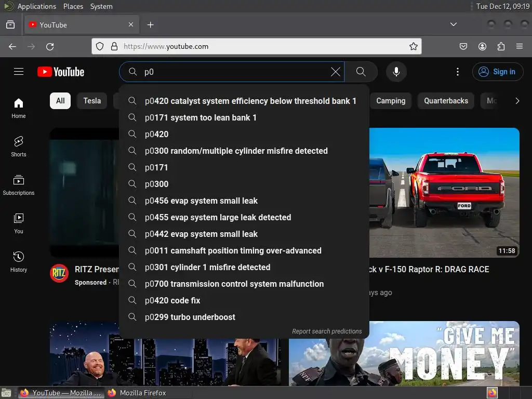Open Shorts from the sidebar
Screen dimensions: 532x399
[19, 147]
